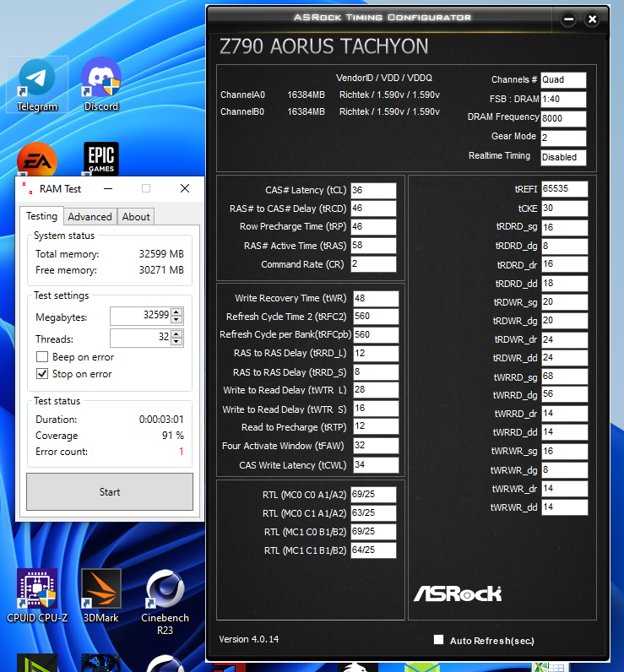Image resolution: width=624 pixels, height=672 pixels.
Task: Minimize the RAM Test window
Action: (x=108, y=188)
